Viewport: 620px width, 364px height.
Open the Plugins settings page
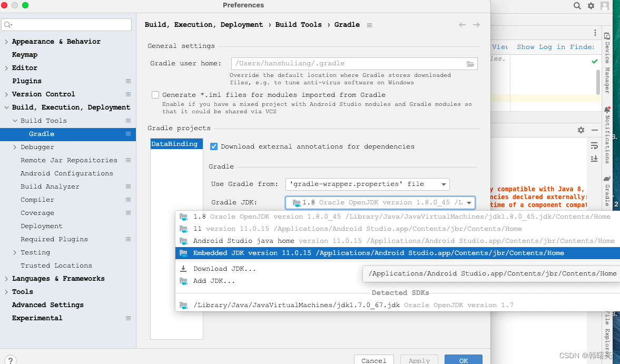point(26,81)
